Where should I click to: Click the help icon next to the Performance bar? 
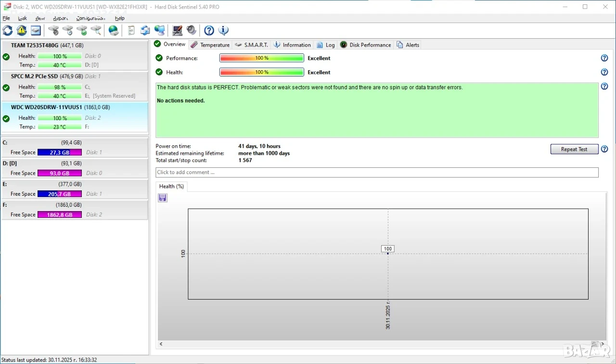point(604,58)
